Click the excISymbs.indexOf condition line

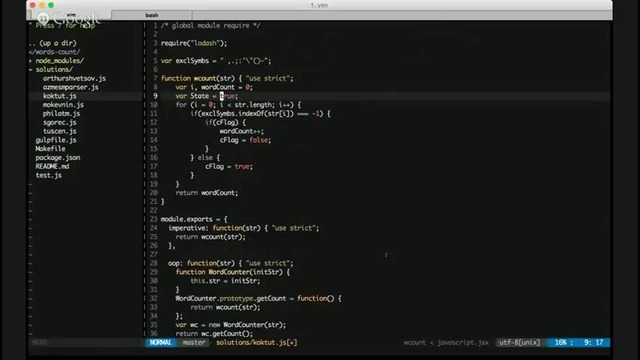260,114
